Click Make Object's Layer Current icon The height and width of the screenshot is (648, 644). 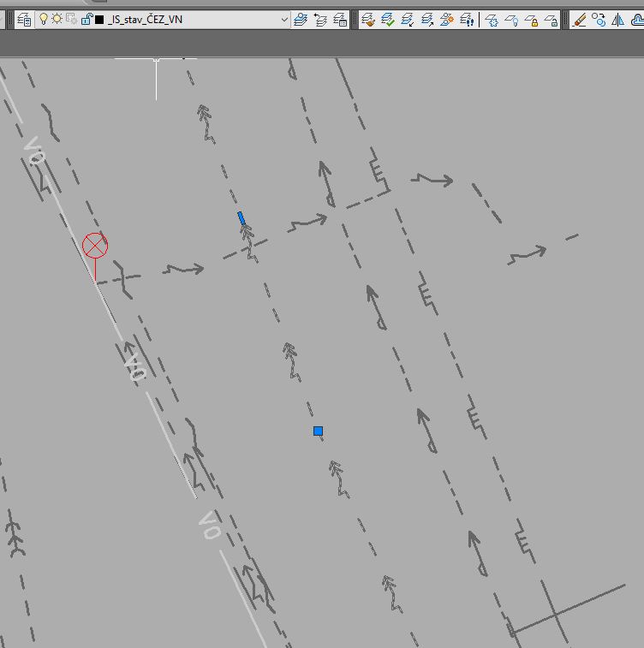(x=301, y=20)
